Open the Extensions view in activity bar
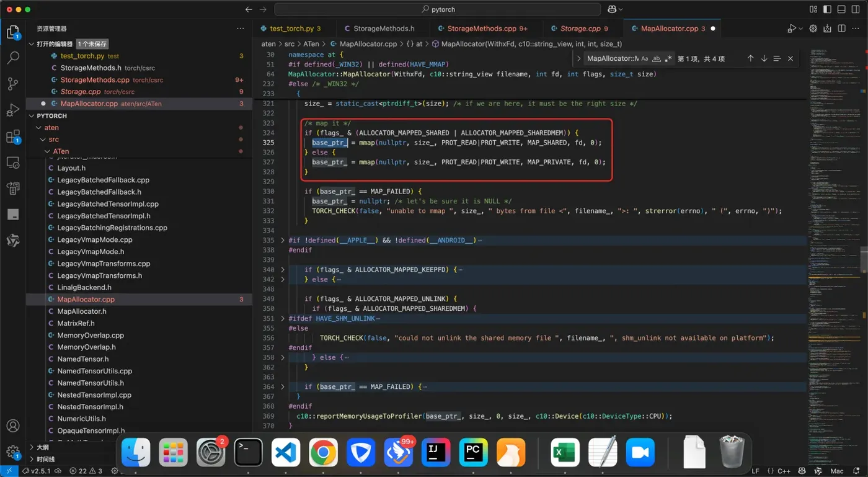868x477 pixels. click(13, 137)
